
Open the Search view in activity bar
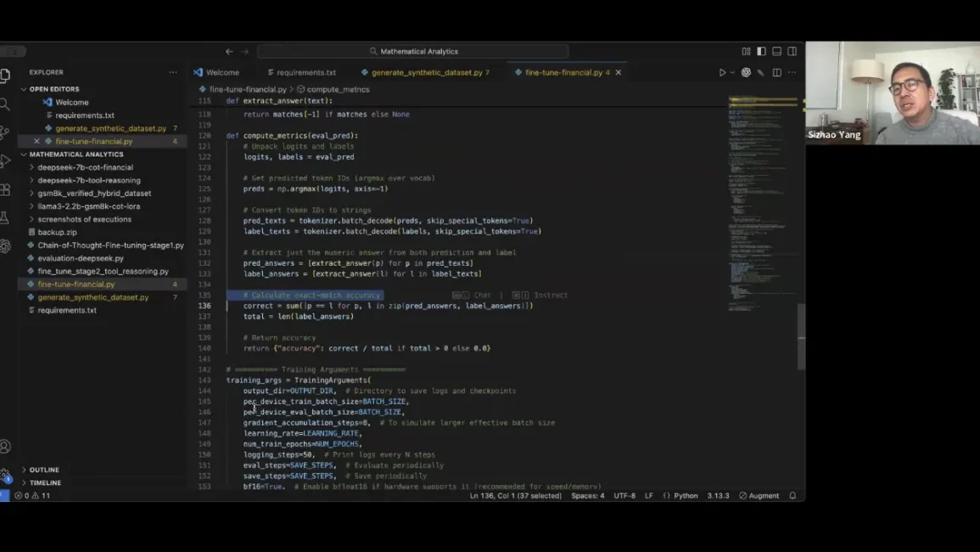pyautogui.click(x=5, y=104)
